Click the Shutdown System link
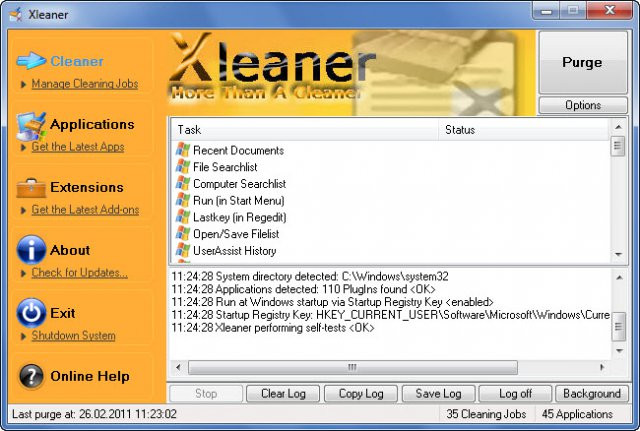This screenshot has width=640, height=431. [x=73, y=335]
